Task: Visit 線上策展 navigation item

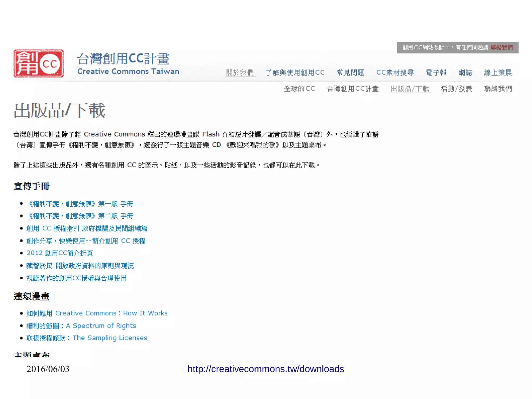Action: pos(498,73)
